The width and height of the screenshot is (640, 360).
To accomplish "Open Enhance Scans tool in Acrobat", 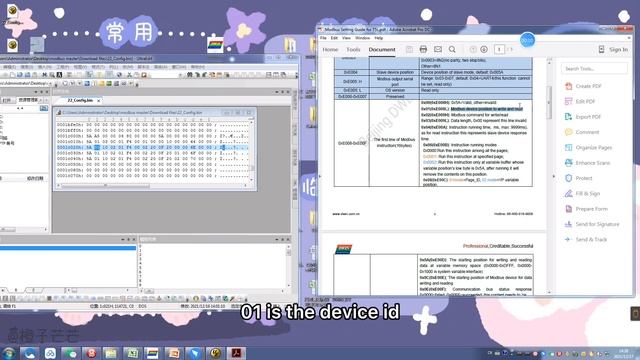I will 587,163.
